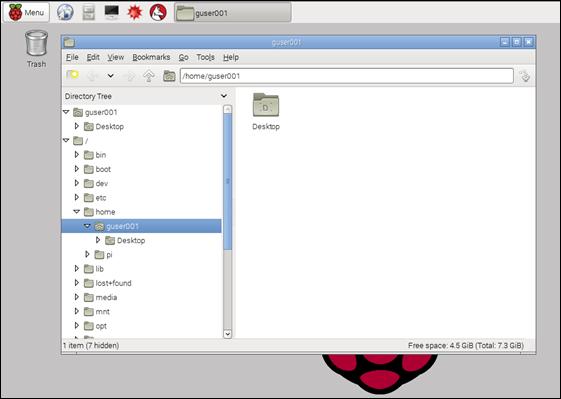Launch the Wolfram wolf icon

pyautogui.click(x=158, y=13)
